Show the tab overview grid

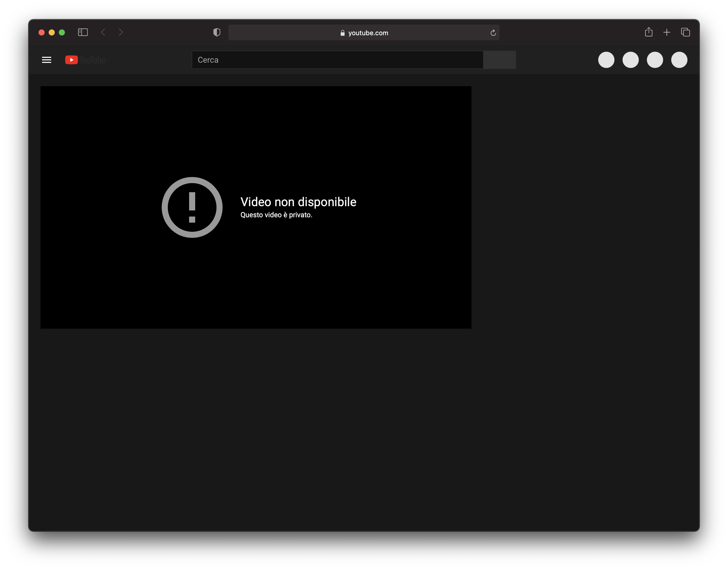(x=685, y=32)
